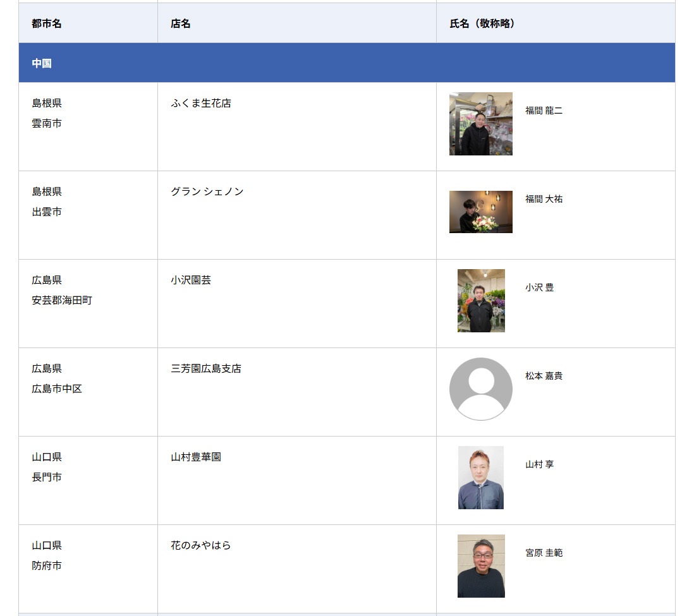Viewport: 694px width, 616px height.
Task: Select the shop name 花のみやはら
Action: [x=200, y=545]
